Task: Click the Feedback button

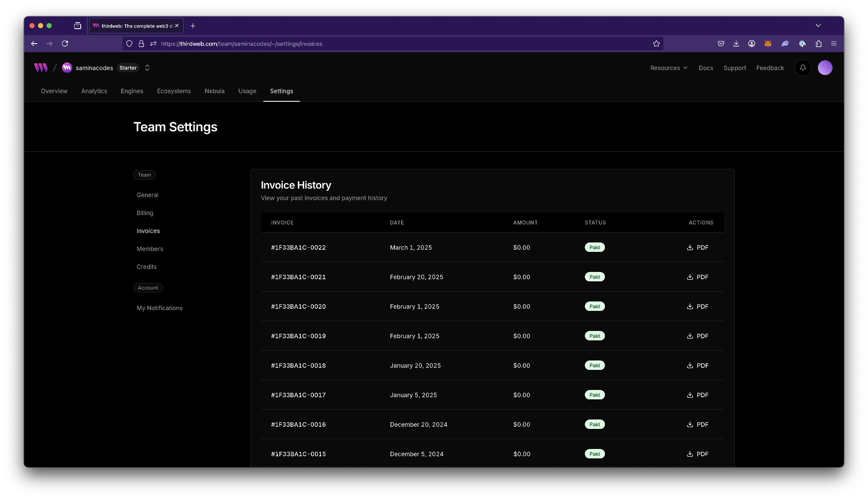Action: [x=770, y=68]
